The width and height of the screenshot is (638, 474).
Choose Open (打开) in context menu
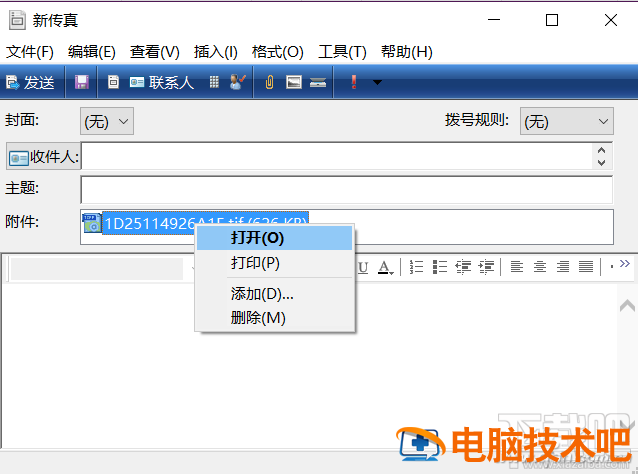(x=274, y=238)
